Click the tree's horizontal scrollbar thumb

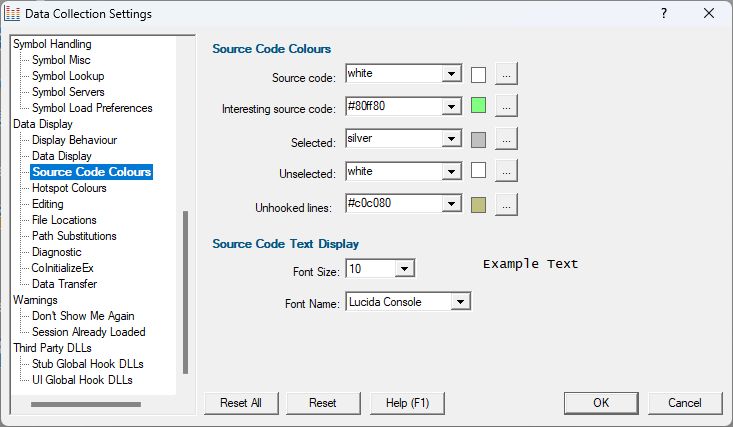click(x=86, y=405)
